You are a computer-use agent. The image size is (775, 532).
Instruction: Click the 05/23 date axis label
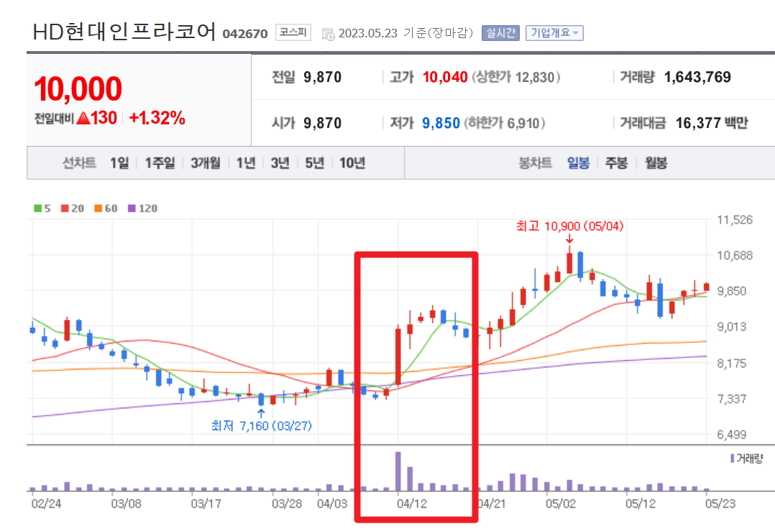click(x=720, y=504)
